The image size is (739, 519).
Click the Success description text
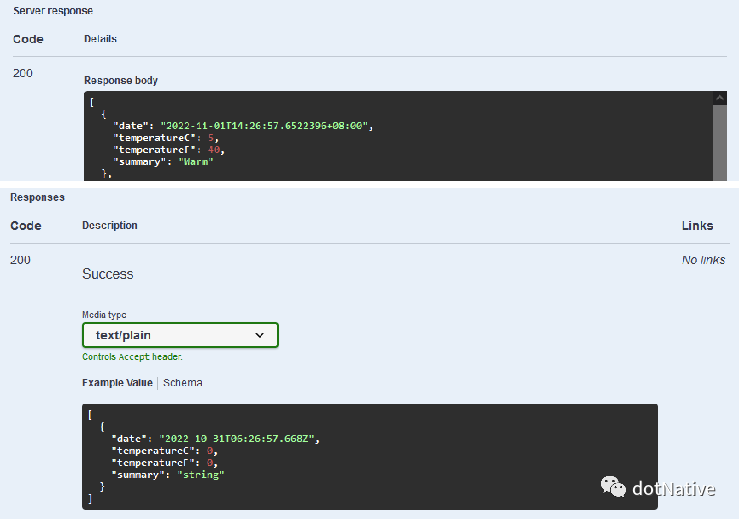pyautogui.click(x=107, y=274)
